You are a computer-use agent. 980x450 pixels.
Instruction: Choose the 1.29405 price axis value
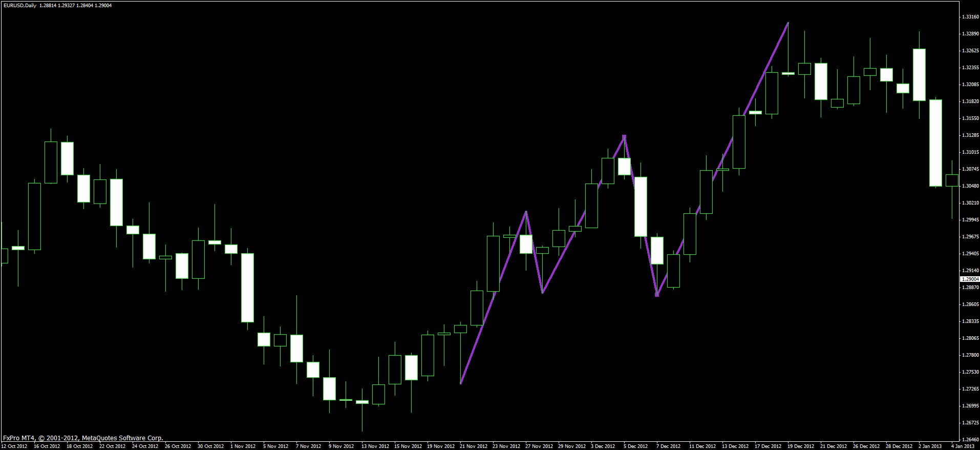tap(970, 254)
